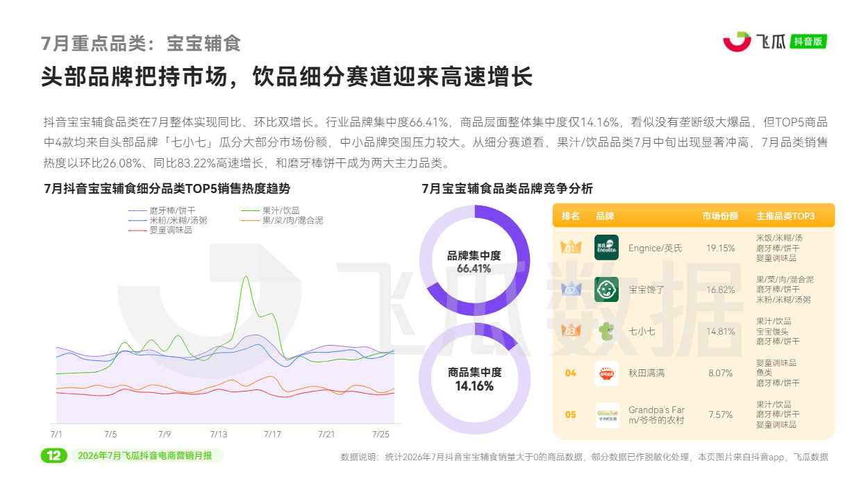Viewport: 868px width, 488px height.
Task: Click the 果汁/饮品 legend entry
Action: point(270,210)
